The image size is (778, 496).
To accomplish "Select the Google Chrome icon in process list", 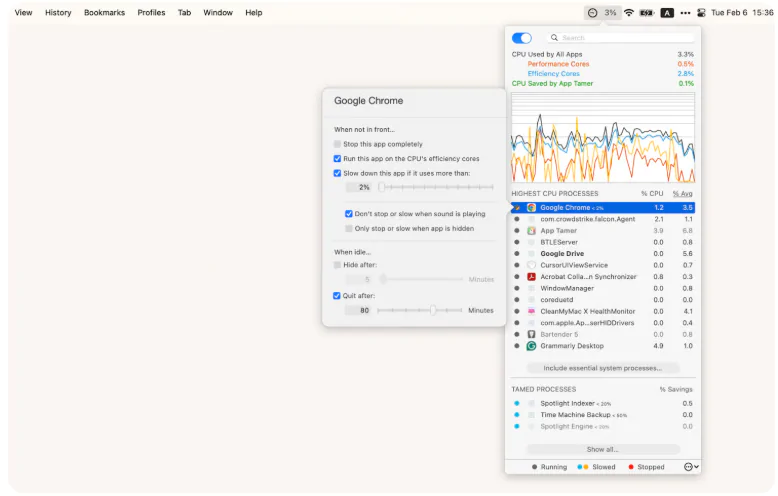I will click(x=531, y=208).
